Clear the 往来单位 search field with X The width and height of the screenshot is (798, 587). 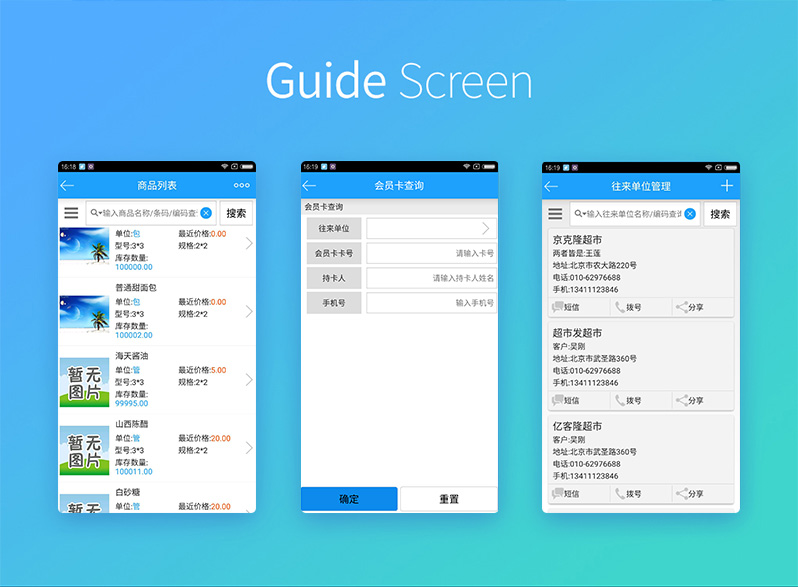690,213
